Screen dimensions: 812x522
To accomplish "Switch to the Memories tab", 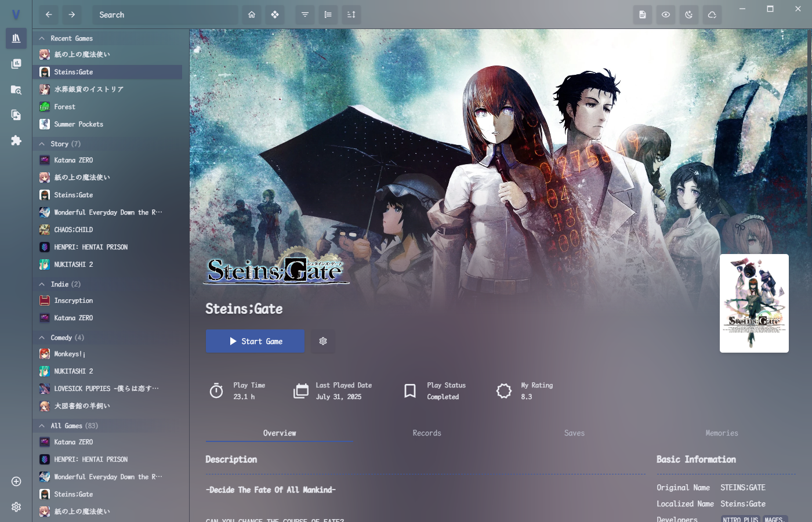I will pos(722,433).
